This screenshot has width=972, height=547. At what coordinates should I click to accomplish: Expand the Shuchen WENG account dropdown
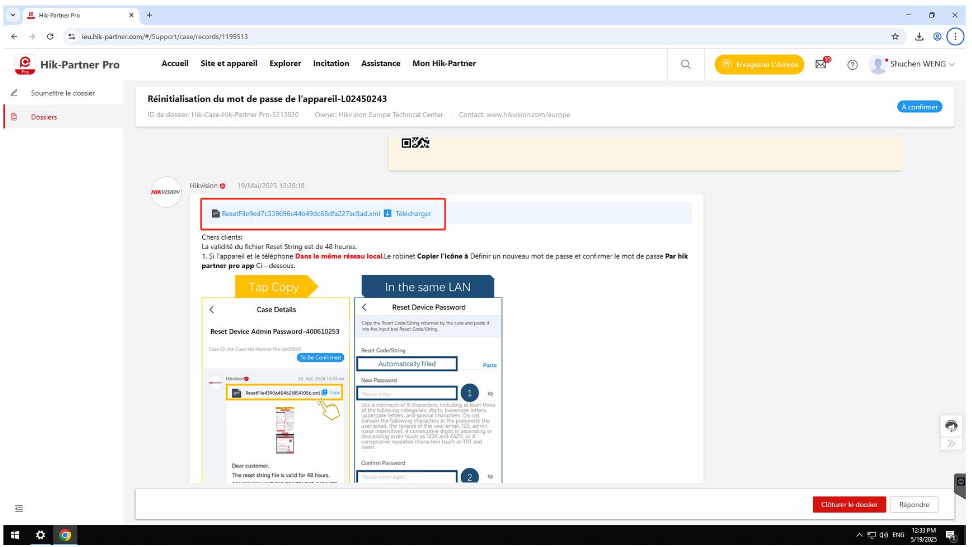tap(952, 64)
